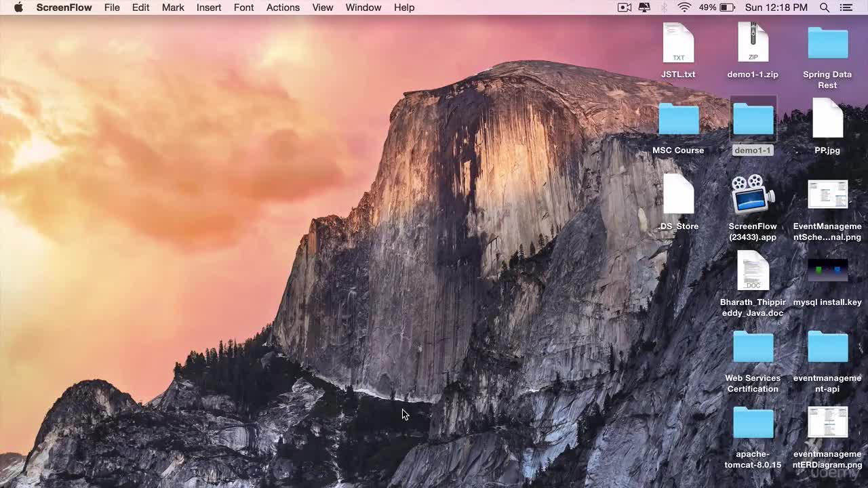Select the MSC Course folder

(x=678, y=119)
